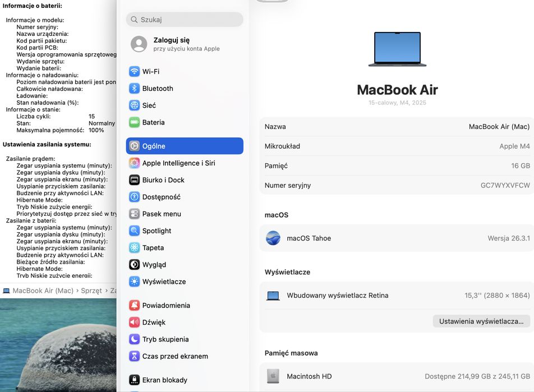This screenshot has height=392, width=534.
Task: Select the Bateria sidebar label
Action: coord(153,122)
